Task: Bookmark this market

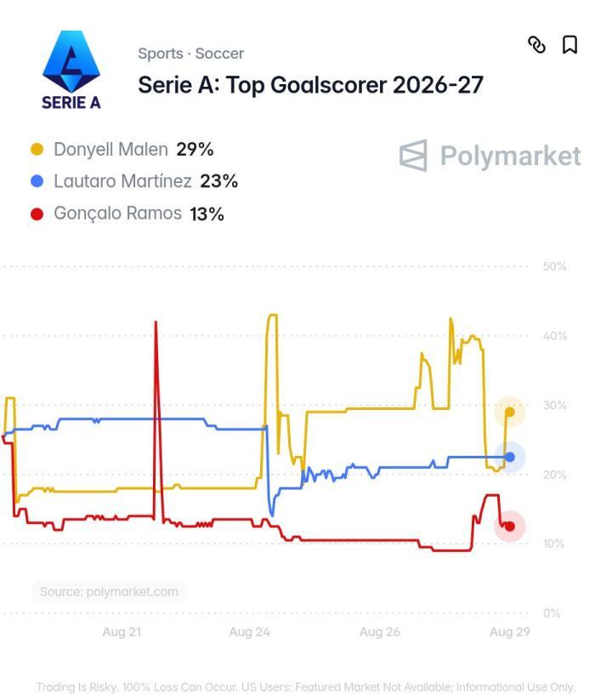Action: pyautogui.click(x=569, y=44)
